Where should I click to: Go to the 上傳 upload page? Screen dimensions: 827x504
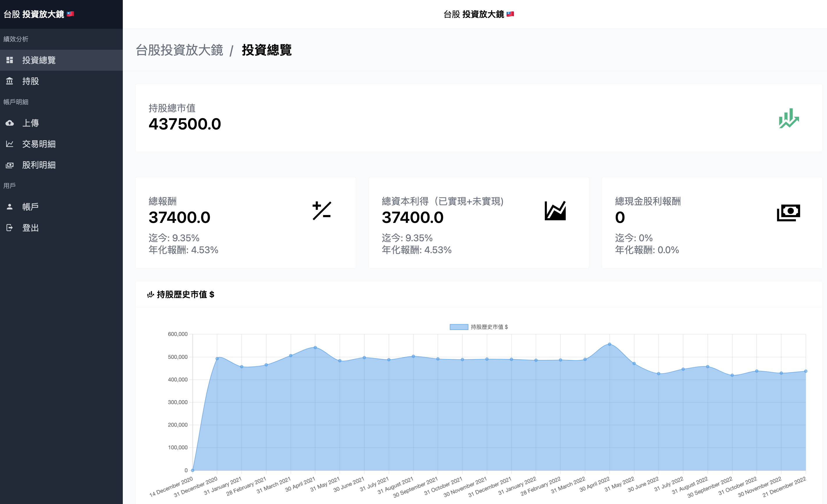[61, 123]
